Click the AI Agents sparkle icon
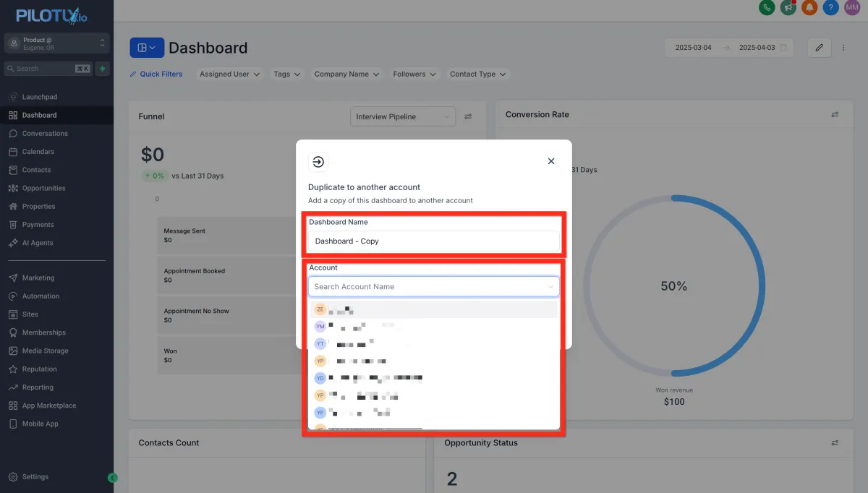The image size is (868, 493). click(x=14, y=243)
